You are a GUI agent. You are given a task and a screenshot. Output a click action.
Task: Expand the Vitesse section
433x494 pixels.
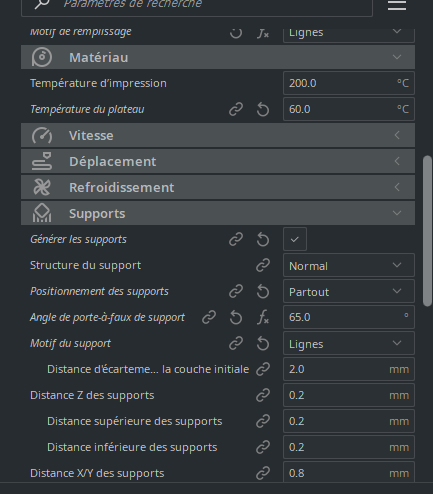click(397, 135)
